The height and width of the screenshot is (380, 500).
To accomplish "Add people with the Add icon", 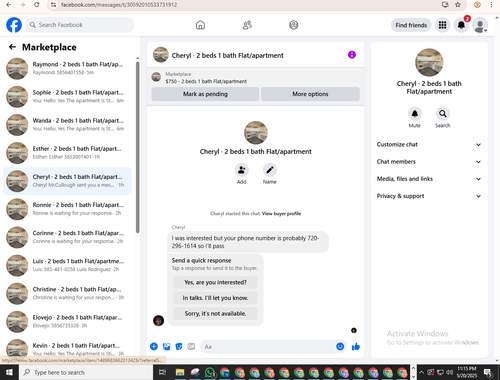I will 241,170.
